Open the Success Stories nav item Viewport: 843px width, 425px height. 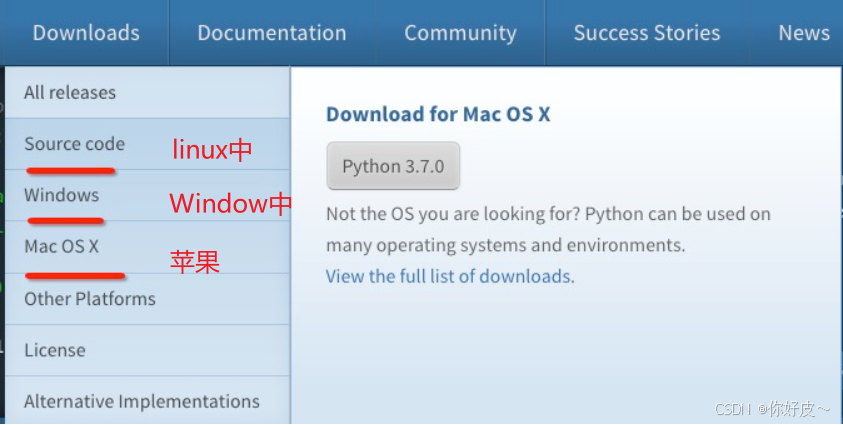647,33
